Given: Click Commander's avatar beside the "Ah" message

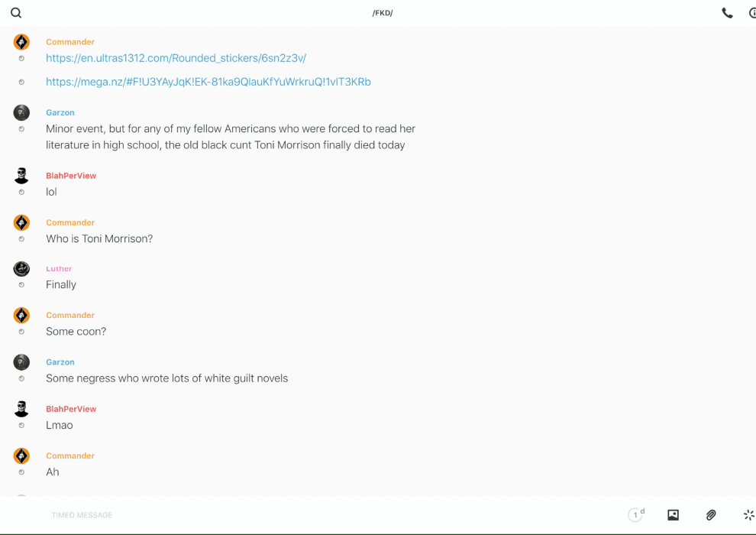Looking at the screenshot, I should pos(21,456).
